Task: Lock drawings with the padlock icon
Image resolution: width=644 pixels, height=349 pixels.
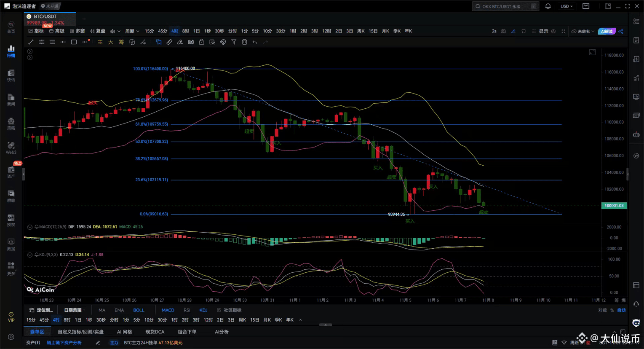Action: point(201,42)
